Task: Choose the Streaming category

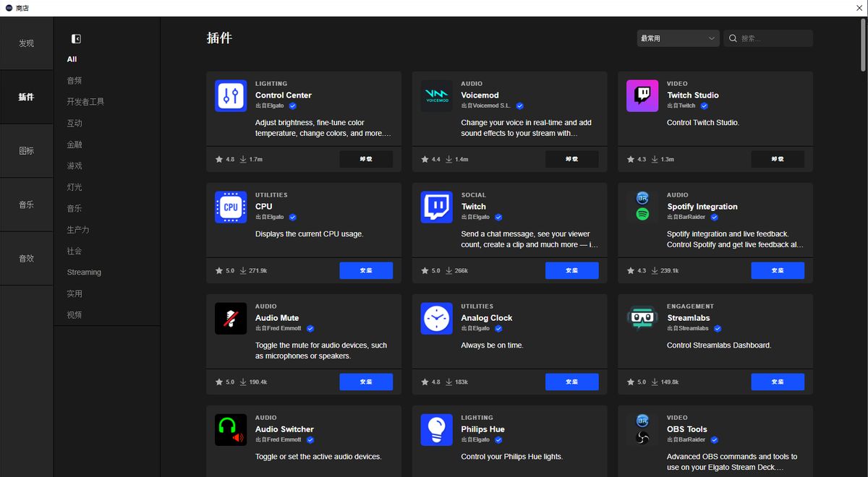Action: coord(84,272)
